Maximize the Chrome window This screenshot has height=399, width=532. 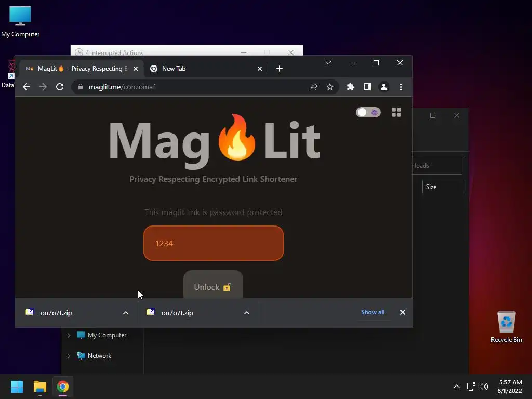click(x=376, y=63)
